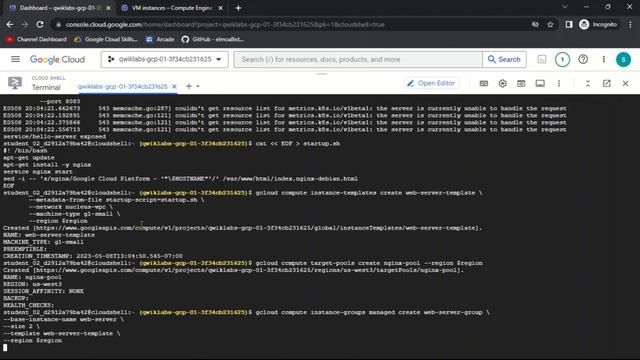This screenshot has width=640, height=360.
Task: Open header settings three-dot menu
Action: point(603,60)
